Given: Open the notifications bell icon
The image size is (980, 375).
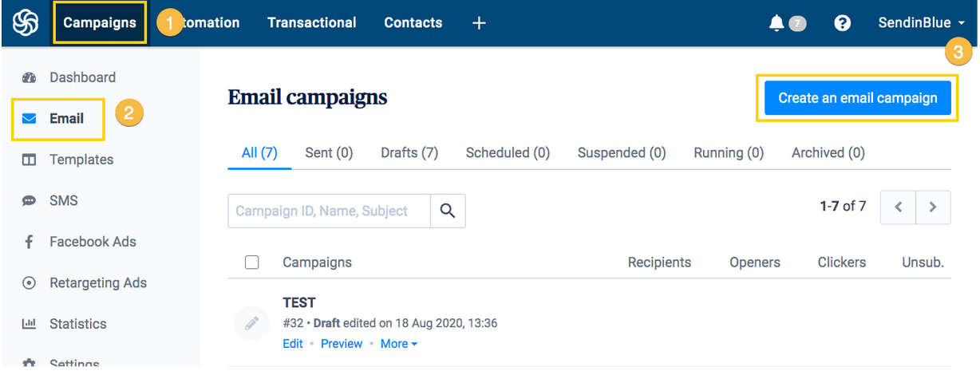Looking at the screenshot, I should [x=776, y=23].
